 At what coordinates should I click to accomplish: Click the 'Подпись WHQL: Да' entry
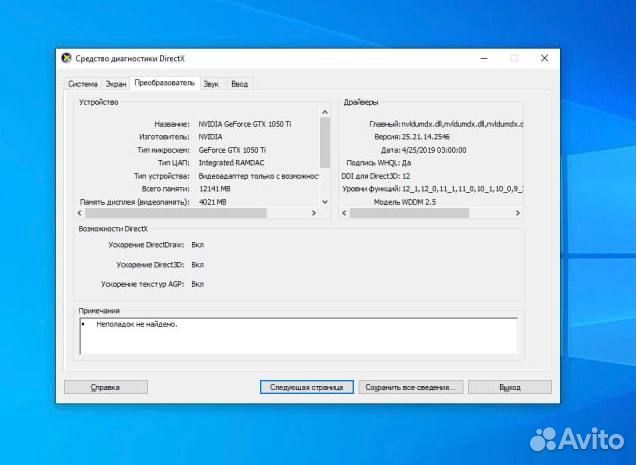pyautogui.click(x=379, y=163)
